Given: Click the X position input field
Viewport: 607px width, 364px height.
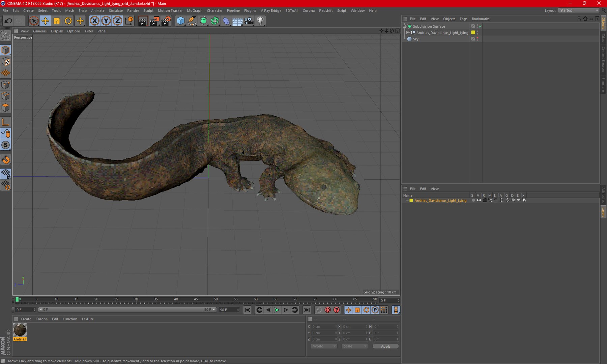Looking at the screenshot, I should point(324,327).
